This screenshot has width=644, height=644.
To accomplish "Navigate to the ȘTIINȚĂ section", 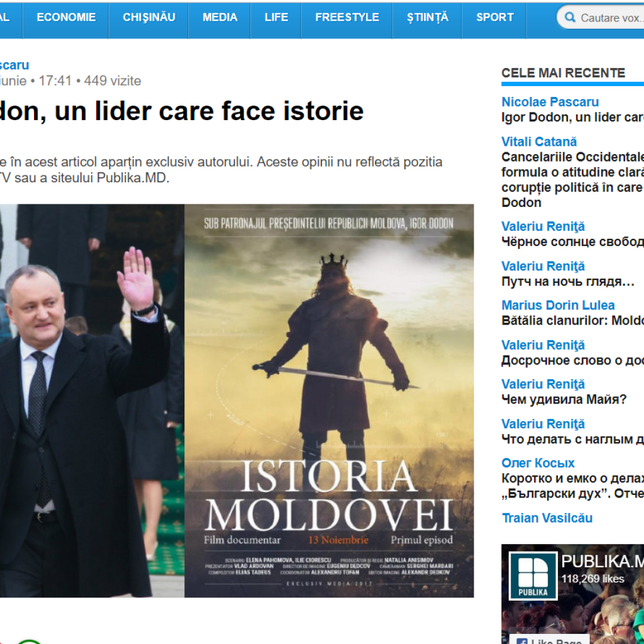I will [428, 17].
